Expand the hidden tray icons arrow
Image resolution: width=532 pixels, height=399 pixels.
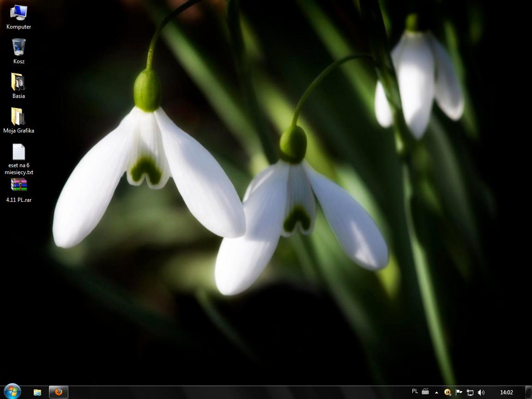436,393
